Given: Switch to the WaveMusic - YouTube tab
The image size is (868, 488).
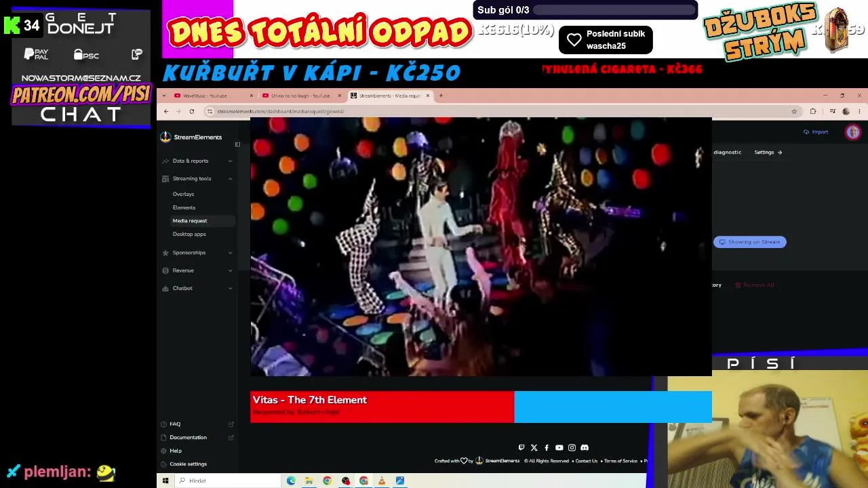Looking at the screenshot, I should point(214,96).
